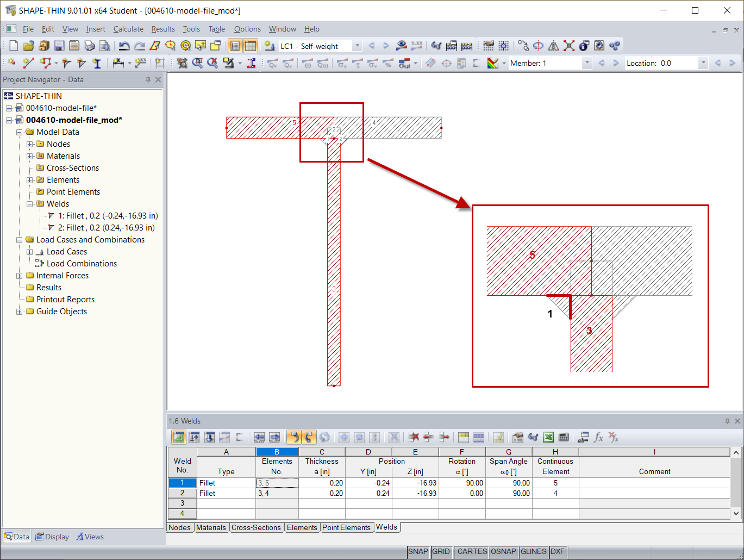Export the Welds table to Excel
744x560 pixels.
(548, 437)
